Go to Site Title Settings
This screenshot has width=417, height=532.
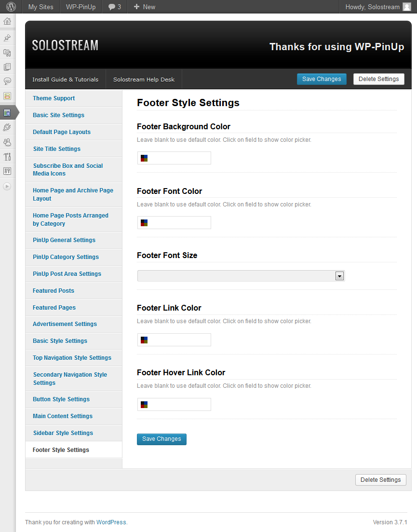74,149
